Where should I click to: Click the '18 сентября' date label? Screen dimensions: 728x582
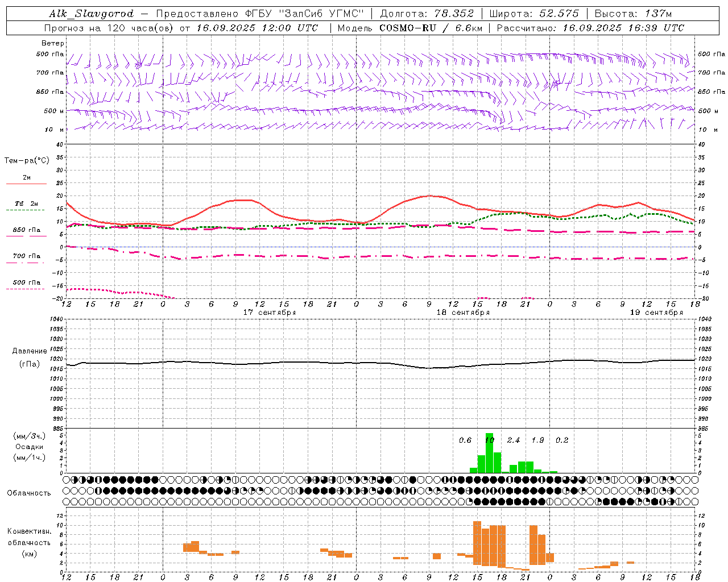pyautogui.click(x=463, y=313)
